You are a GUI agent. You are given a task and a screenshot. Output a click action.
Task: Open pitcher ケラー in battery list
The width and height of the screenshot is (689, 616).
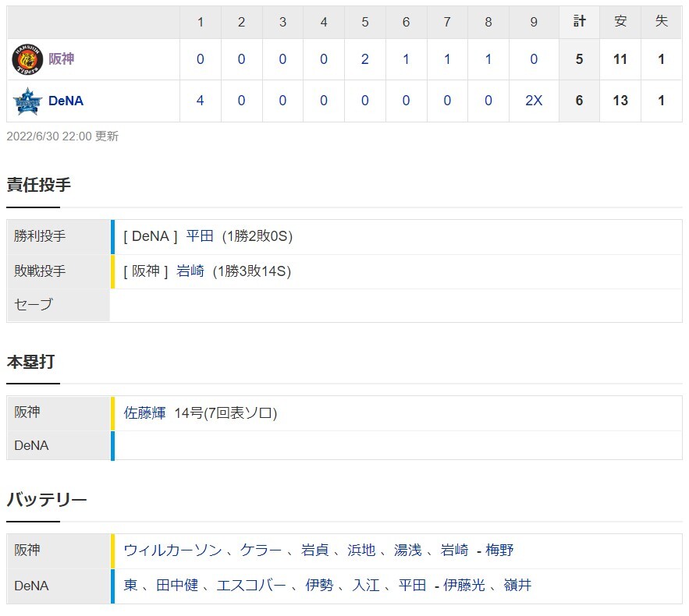point(261,550)
